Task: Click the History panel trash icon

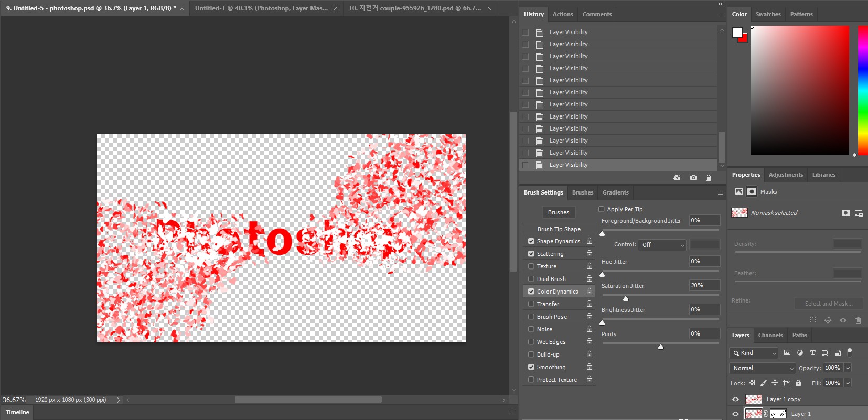Action: pos(708,178)
